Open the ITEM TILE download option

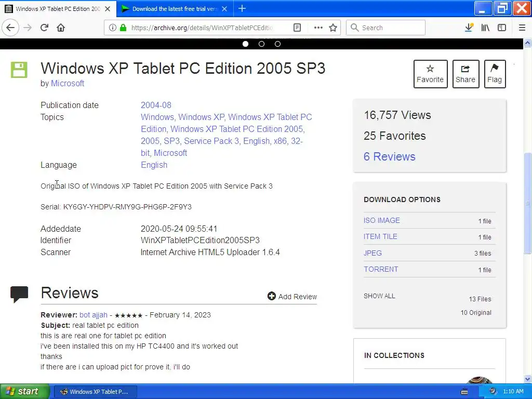point(380,236)
